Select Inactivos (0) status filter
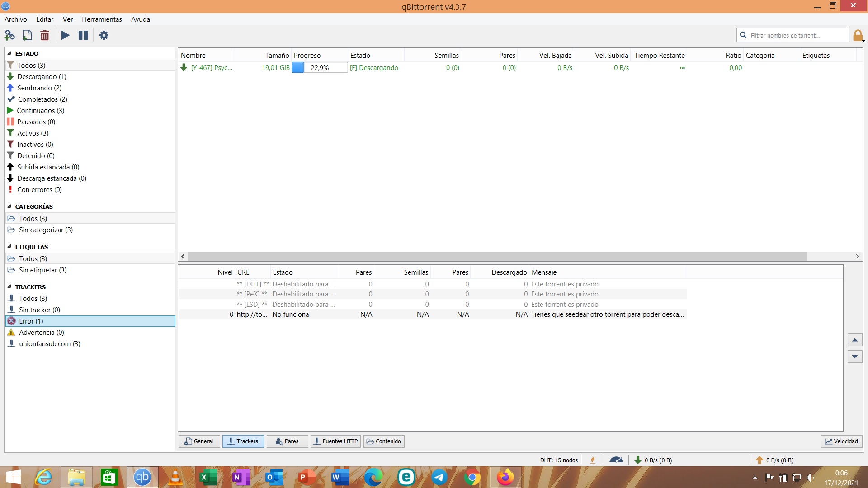 [x=90, y=145]
